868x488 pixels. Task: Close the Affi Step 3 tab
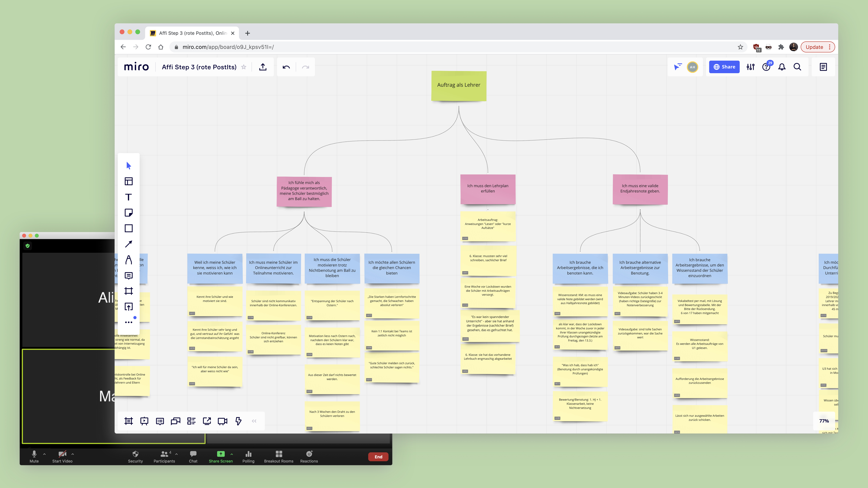[233, 33]
